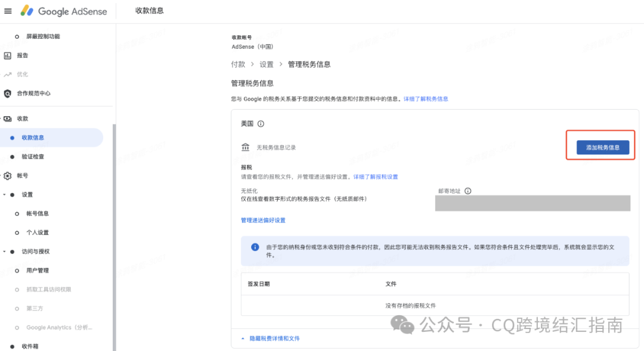This screenshot has width=644, height=351.
Task: Select the 收款 payments card icon
Action: (7, 118)
